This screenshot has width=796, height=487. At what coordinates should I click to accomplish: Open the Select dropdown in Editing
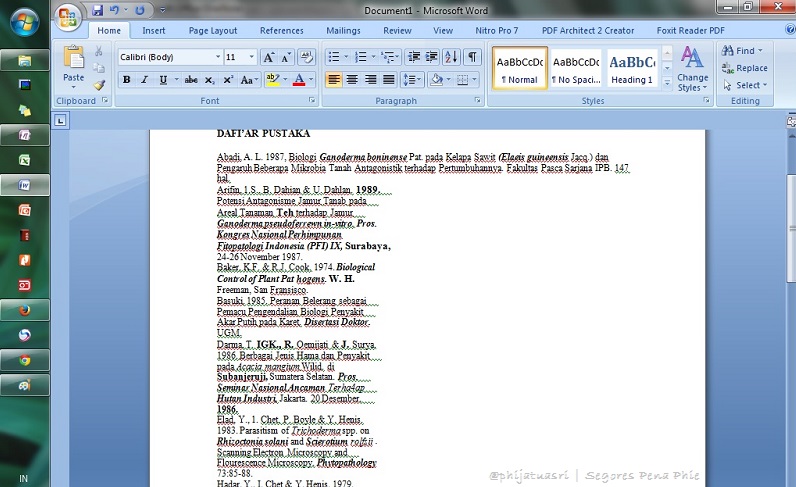click(745, 85)
